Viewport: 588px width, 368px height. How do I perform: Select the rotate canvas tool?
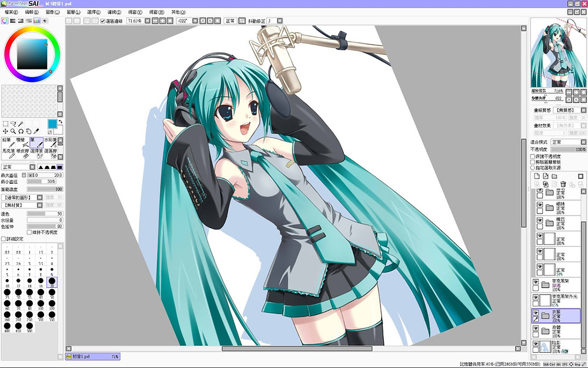[21, 131]
